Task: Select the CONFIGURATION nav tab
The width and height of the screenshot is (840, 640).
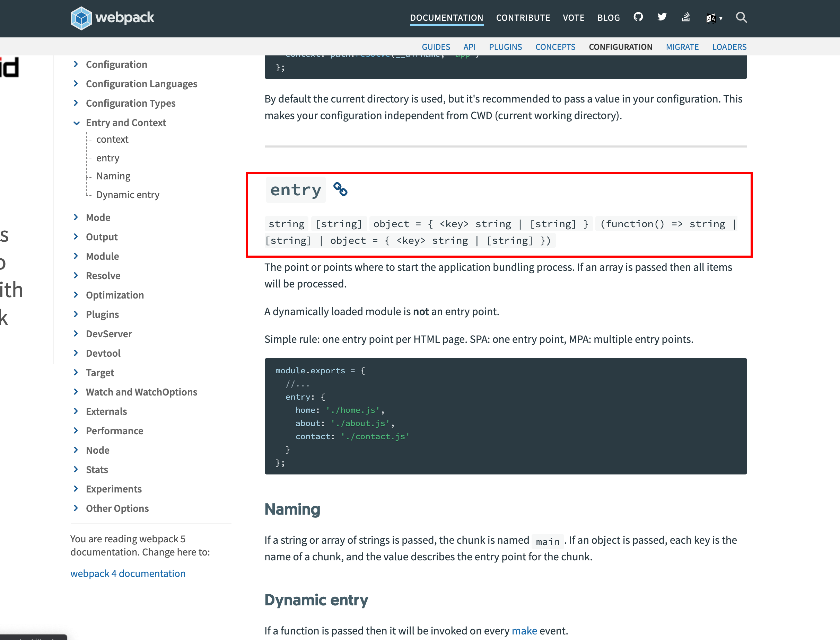Action: 620,47
